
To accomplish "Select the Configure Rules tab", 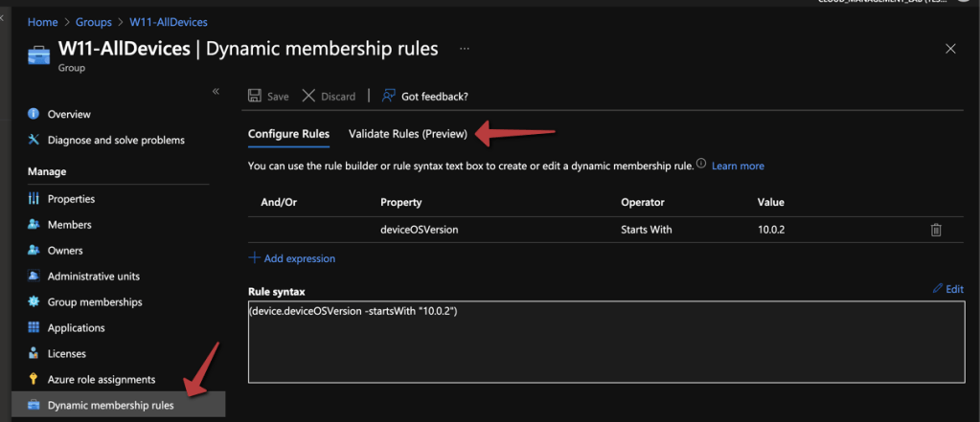I will point(288,134).
